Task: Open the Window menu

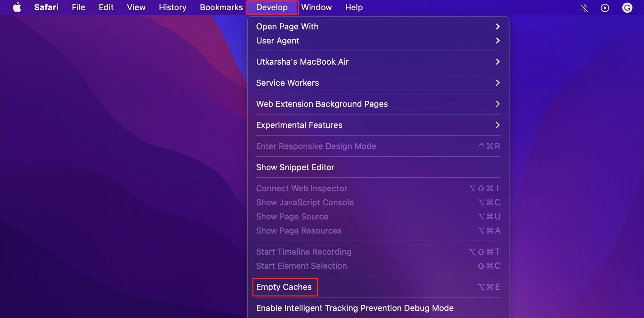Action: [316, 7]
